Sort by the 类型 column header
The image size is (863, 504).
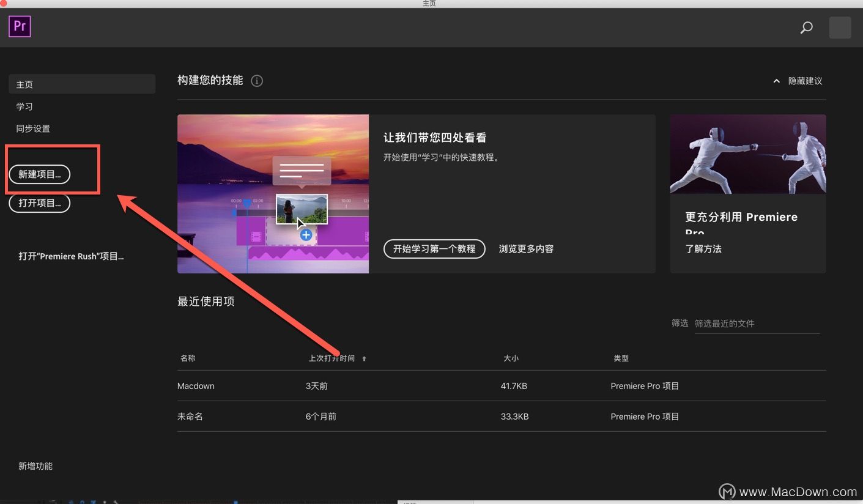[621, 358]
